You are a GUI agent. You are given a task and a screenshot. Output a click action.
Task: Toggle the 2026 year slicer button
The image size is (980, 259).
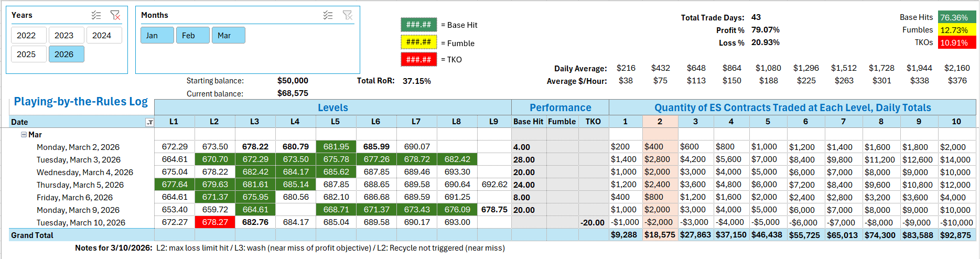tap(66, 54)
